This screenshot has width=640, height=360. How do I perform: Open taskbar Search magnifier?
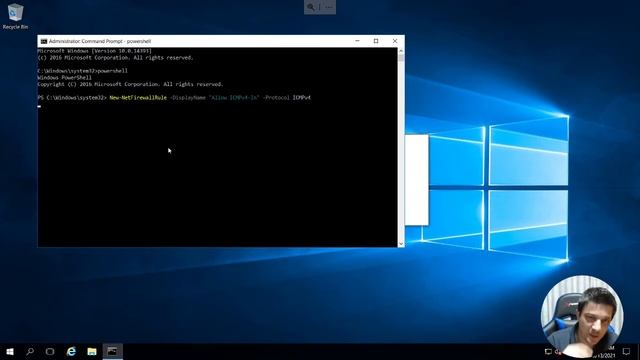coord(30,351)
